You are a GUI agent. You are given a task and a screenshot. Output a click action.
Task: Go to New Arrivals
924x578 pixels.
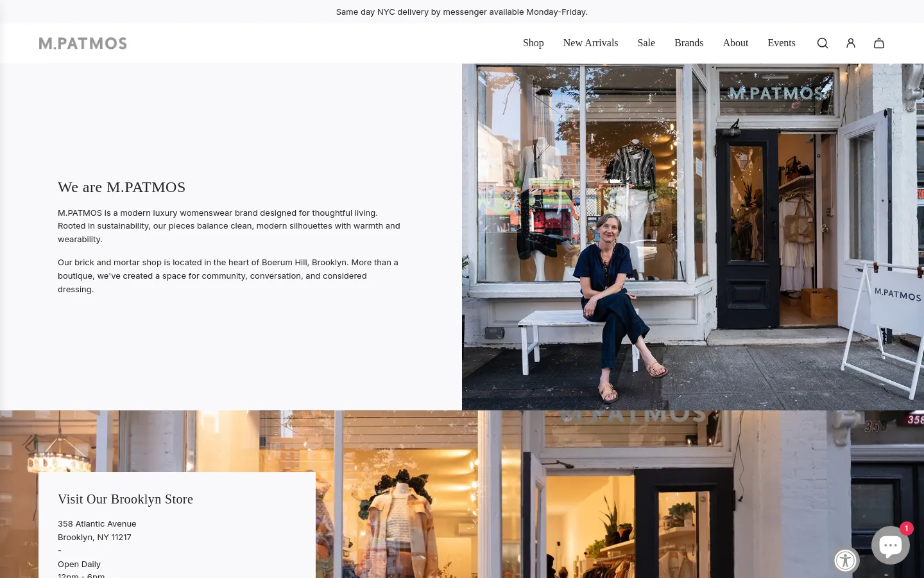[x=590, y=43]
